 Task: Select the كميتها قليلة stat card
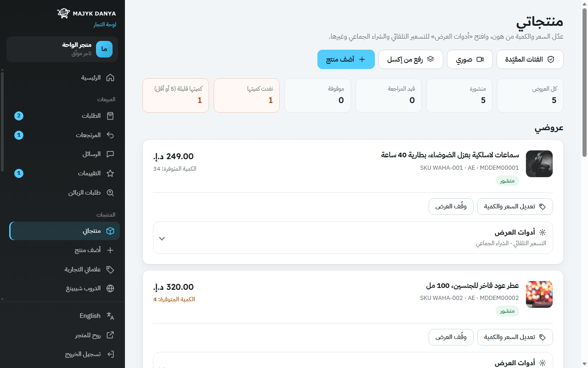point(176,95)
